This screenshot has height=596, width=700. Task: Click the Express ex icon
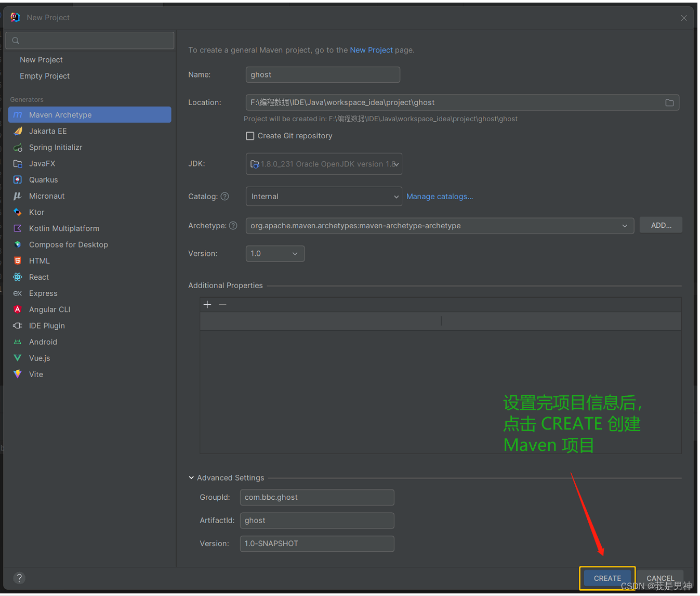point(18,293)
